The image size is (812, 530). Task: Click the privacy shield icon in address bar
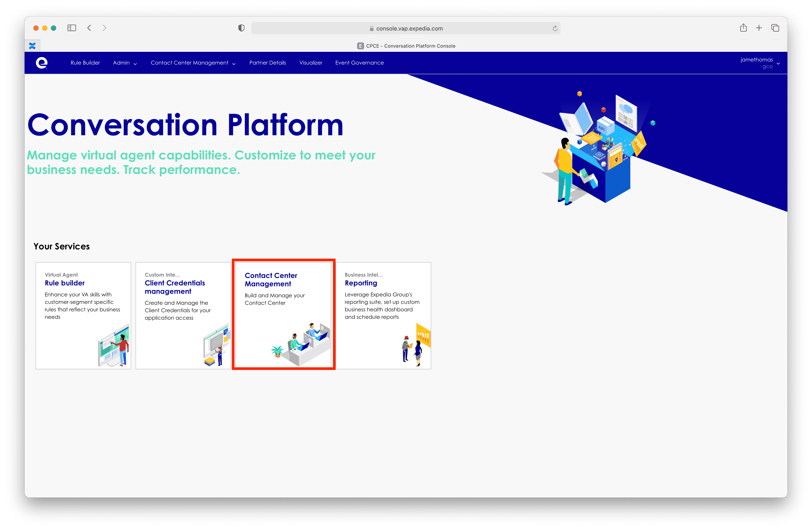pyautogui.click(x=241, y=28)
